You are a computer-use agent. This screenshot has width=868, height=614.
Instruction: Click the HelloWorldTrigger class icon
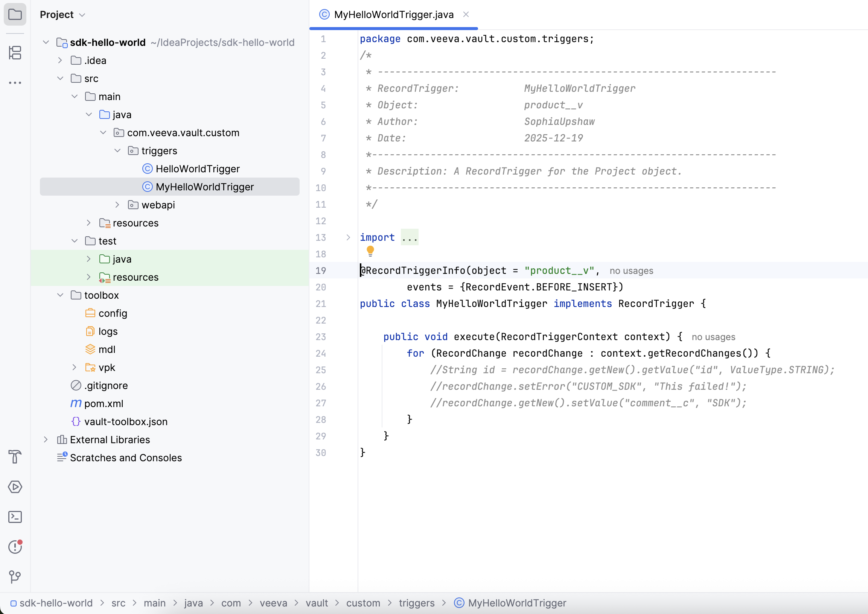click(x=147, y=169)
